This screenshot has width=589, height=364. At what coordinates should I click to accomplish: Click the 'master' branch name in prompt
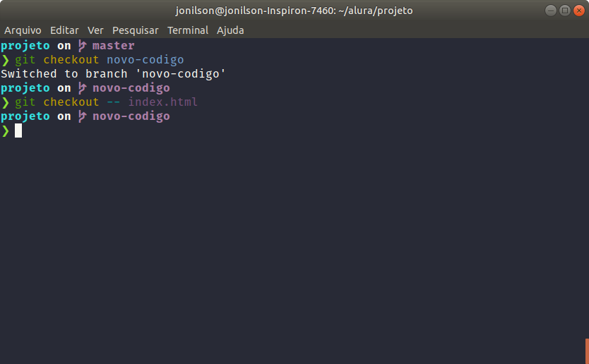[x=114, y=46]
